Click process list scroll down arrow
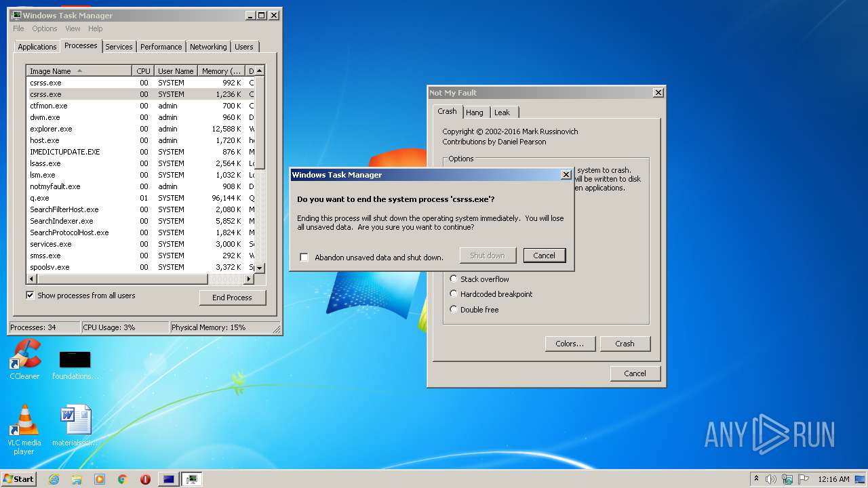This screenshot has height=488, width=868. [259, 268]
